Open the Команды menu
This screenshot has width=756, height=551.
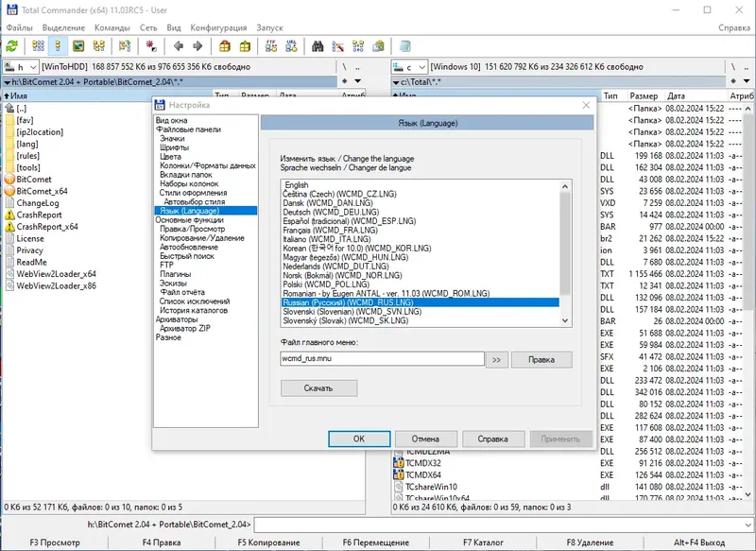[112, 28]
